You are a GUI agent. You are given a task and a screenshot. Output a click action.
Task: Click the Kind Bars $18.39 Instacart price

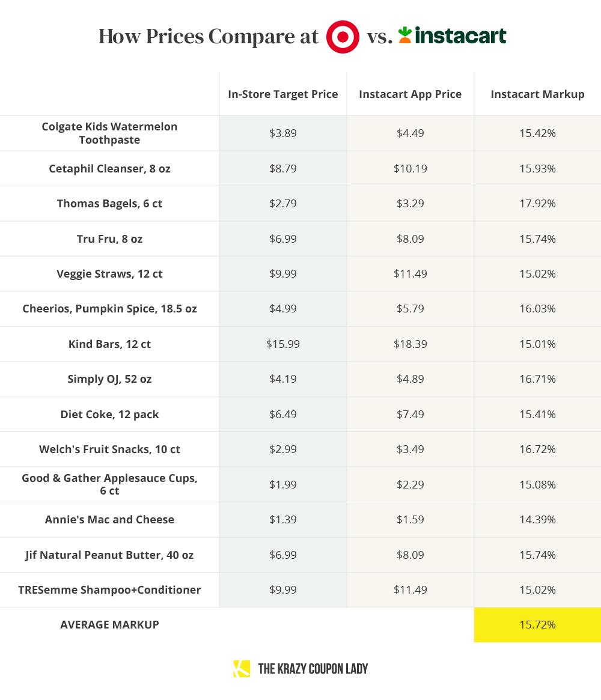click(x=410, y=344)
